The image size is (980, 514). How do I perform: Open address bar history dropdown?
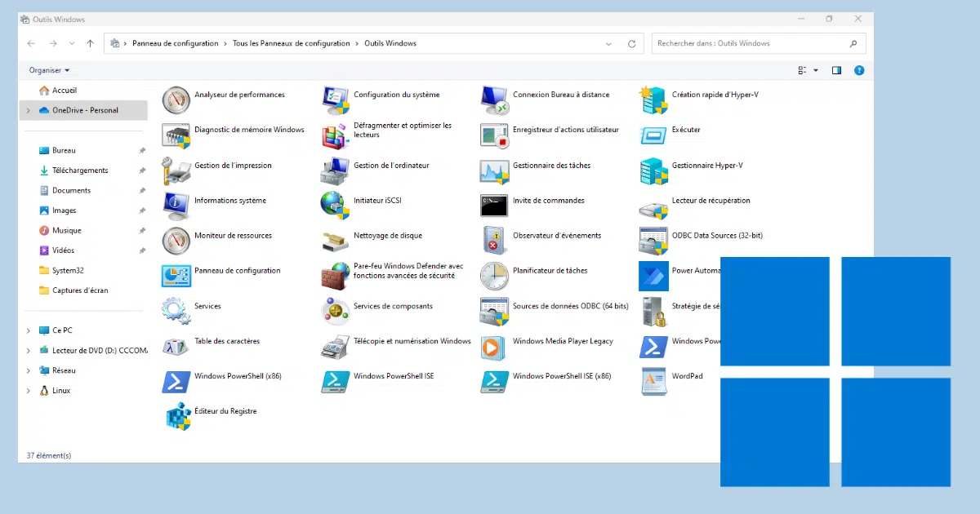click(x=609, y=43)
